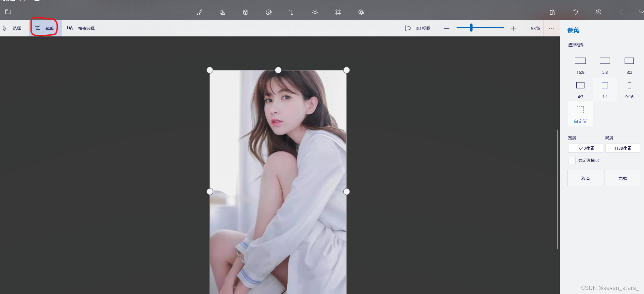This screenshot has width=644, height=294.
Task: Open the Canvas tool
Action: click(338, 12)
